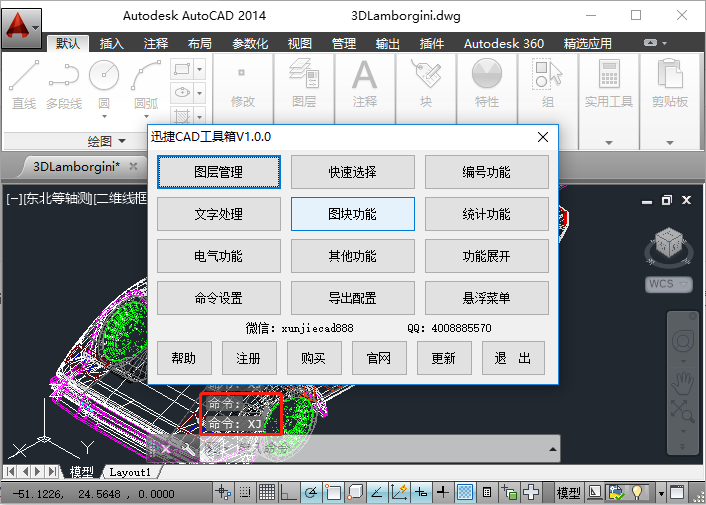Image resolution: width=706 pixels, height=505 pixels.
Task: Expand the 剪贴板 panel arrow
Action: [670, 142]
